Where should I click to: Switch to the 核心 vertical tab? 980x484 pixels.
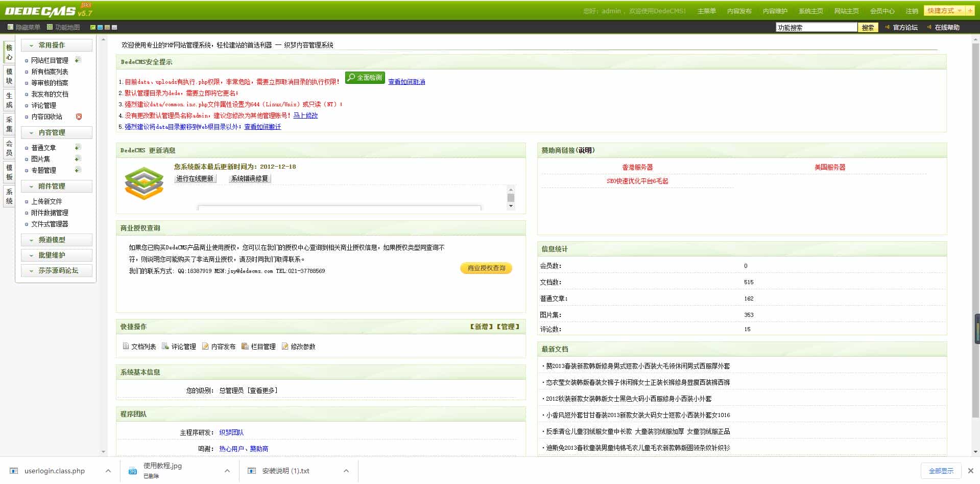(x=9, y=52)
